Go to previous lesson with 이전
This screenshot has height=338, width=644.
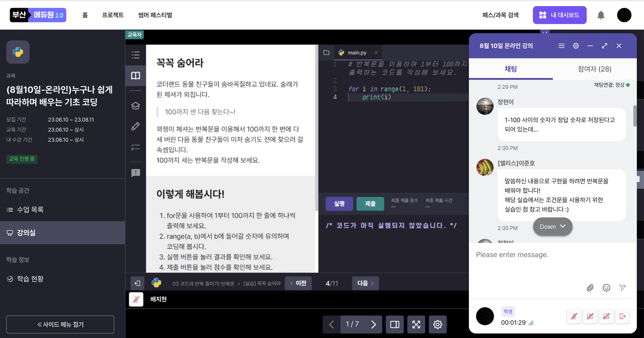point(298,283)
